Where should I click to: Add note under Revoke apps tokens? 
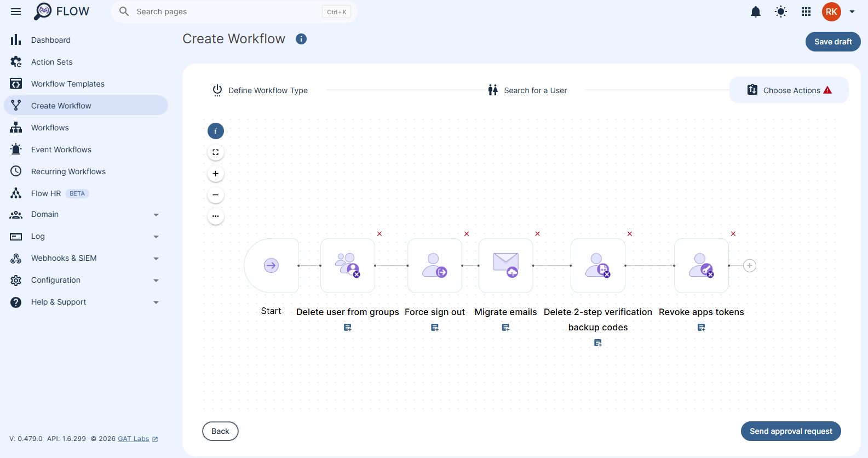pos(702,328)
